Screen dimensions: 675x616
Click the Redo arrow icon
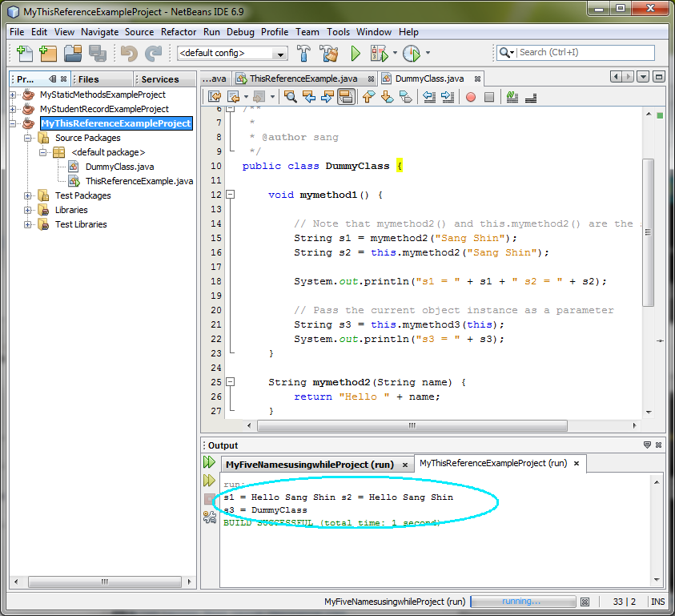click(153, 54)
